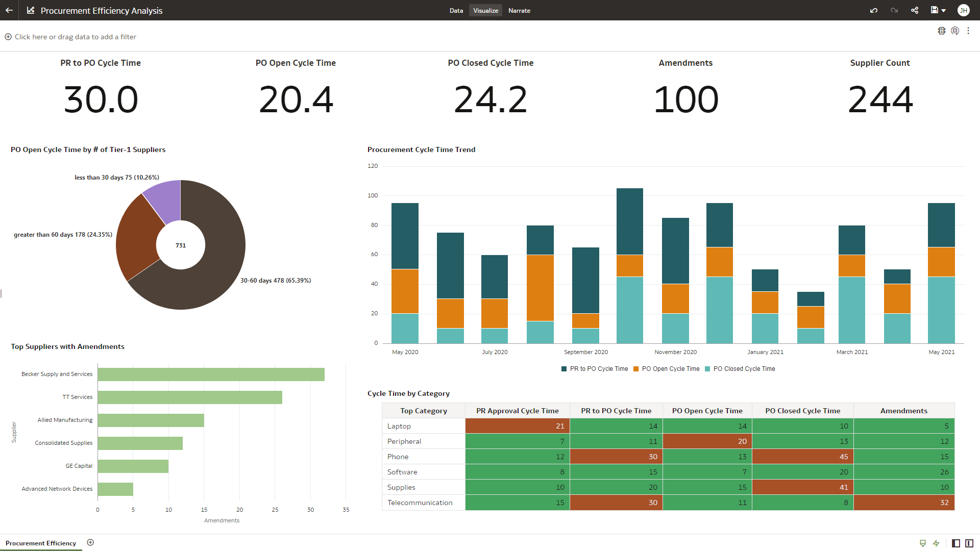Select the Telecommunication row in Cycle Time table
The height and width of the screenshot is (551, 980).
click(420, 503)
